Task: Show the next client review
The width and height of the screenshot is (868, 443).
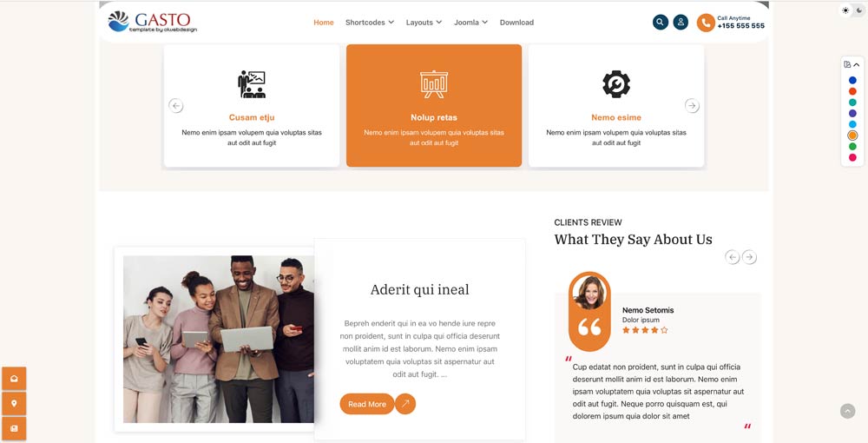Action: 749,257
